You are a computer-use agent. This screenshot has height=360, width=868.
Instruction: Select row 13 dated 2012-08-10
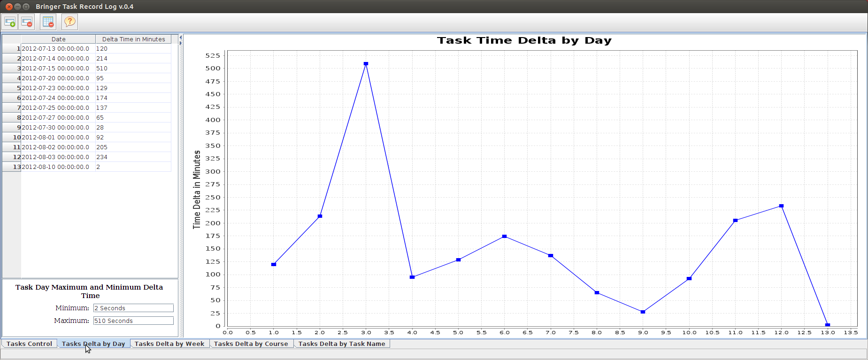[x=87, y=167]
